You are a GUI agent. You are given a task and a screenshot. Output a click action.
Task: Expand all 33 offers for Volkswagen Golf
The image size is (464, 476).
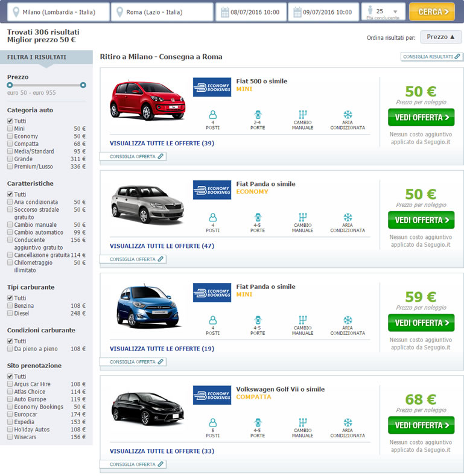click(162, 451)
